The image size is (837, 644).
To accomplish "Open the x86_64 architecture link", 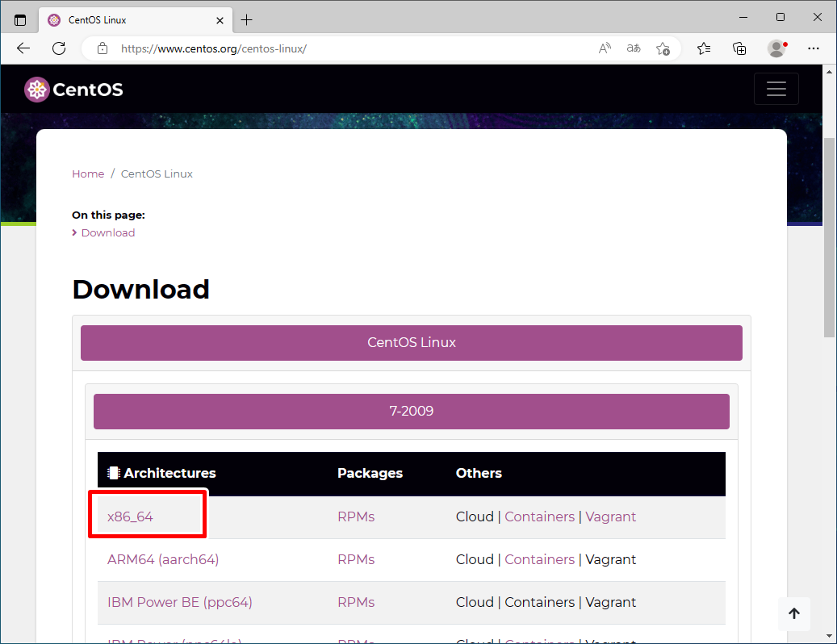I will 130,516.
